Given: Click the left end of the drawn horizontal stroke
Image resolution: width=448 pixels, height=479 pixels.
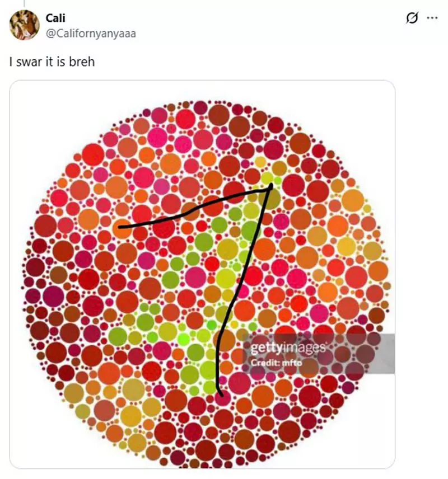Looking at the screenshot, I should pos(120,227).
